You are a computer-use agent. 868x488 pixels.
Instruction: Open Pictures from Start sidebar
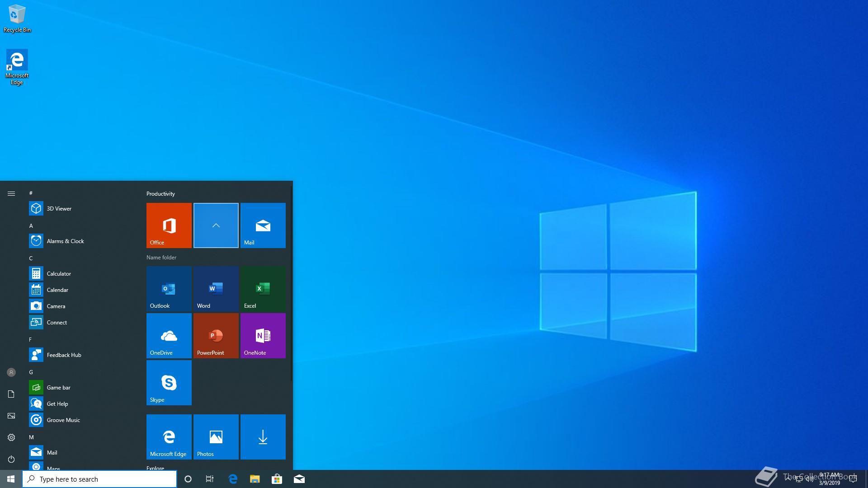11,416
